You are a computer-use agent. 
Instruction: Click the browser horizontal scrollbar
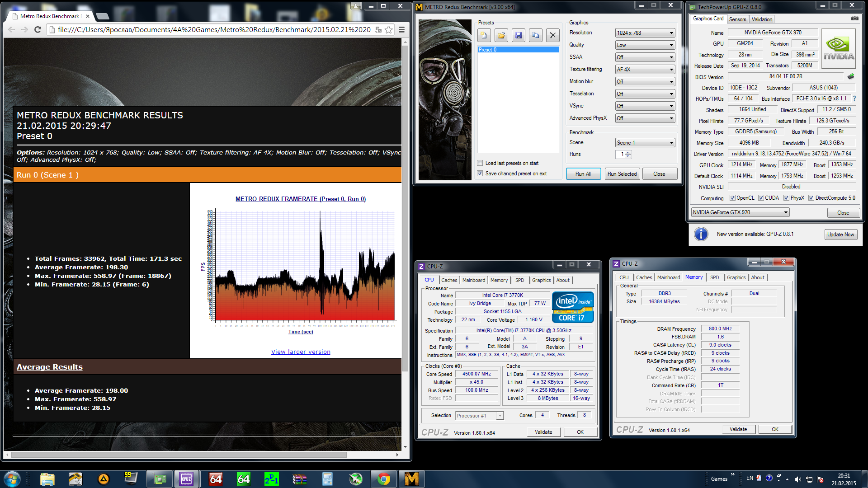click(x=181, y=455)
